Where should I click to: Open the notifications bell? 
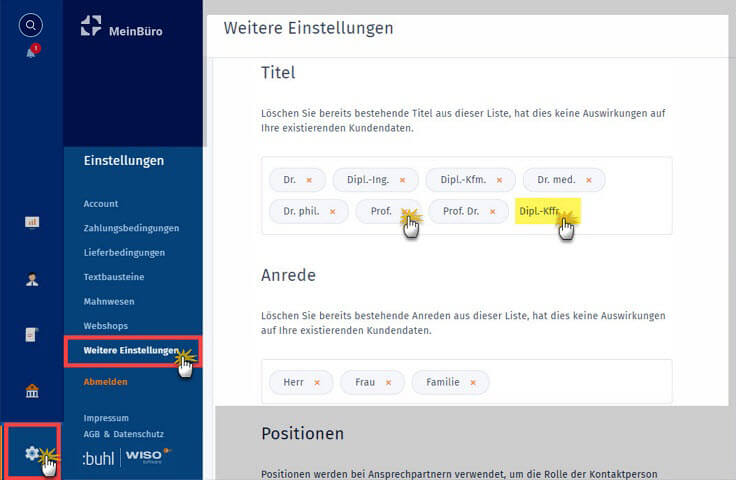[x=31, y=52]
